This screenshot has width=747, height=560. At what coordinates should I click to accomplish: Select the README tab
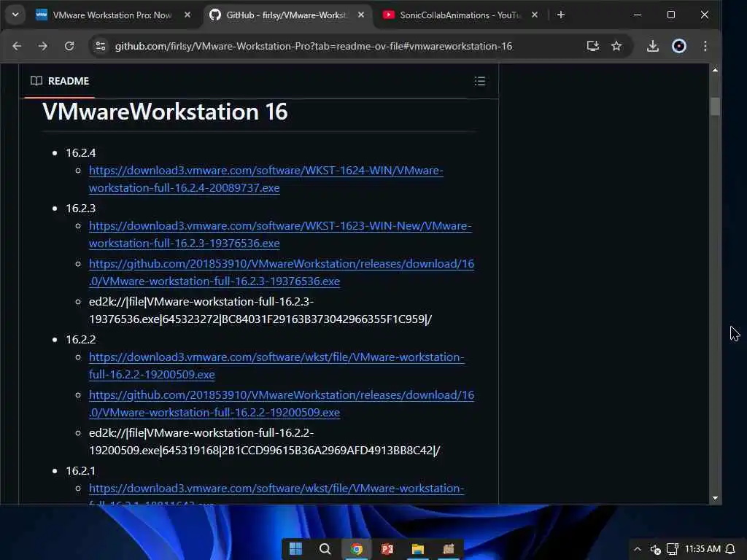(x=60, y=81)
